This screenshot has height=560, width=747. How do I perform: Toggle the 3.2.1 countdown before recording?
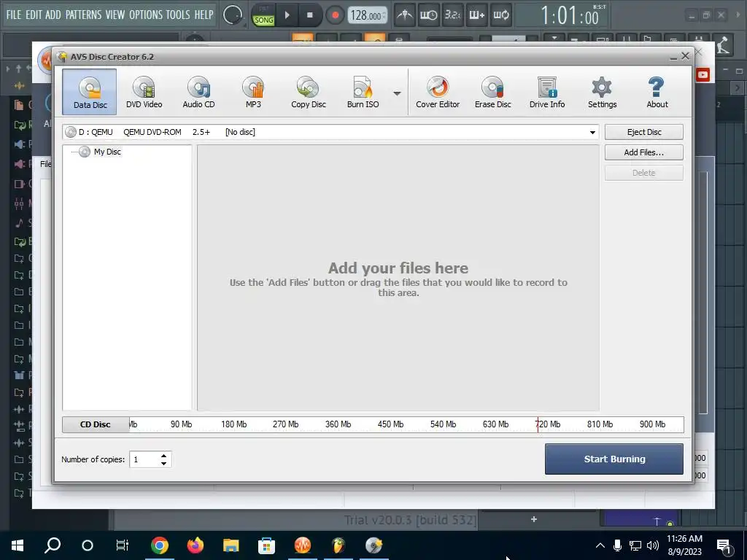452,15
